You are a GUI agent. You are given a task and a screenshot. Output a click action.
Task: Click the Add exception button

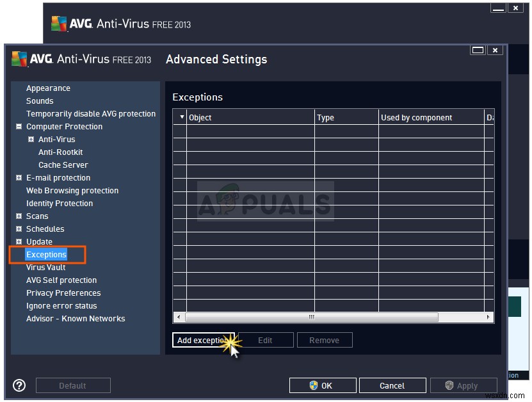tap(203, 340)
